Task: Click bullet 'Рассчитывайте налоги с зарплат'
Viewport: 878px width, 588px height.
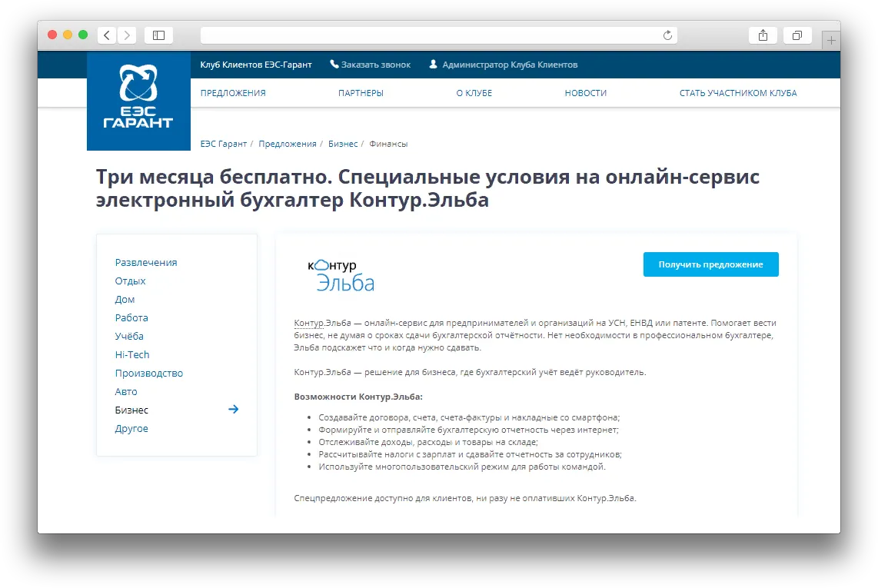Action: 471,454
